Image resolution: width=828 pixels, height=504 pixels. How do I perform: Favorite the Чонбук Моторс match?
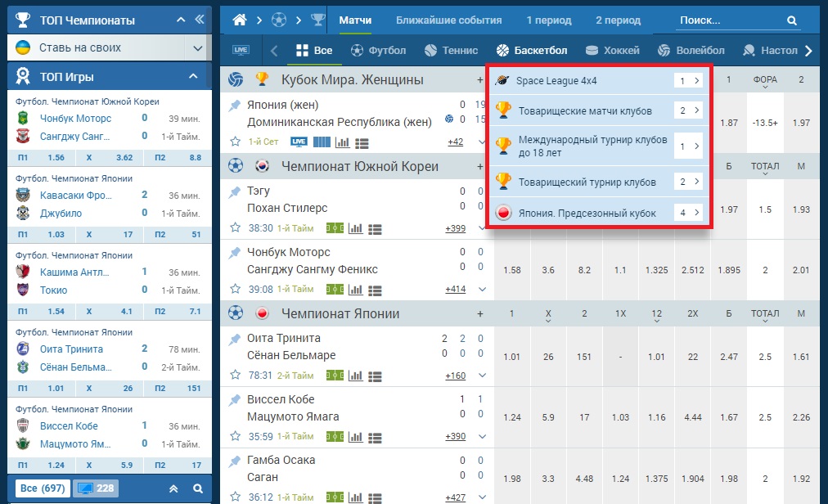[235, 289]
